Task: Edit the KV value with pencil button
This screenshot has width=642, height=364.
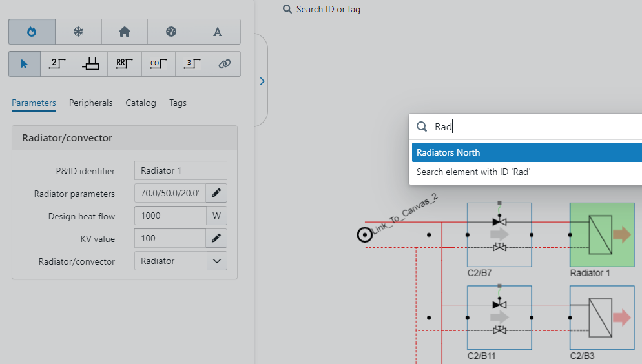Action: (216, 239)
